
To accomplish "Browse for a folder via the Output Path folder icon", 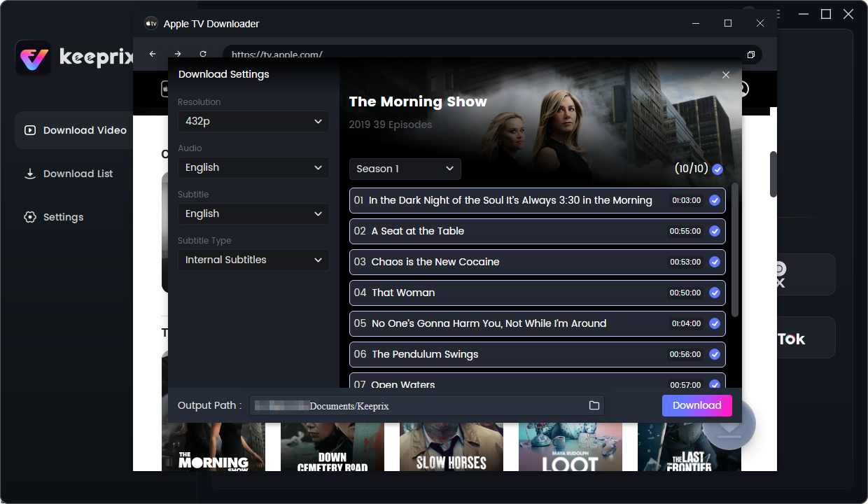I will point(594,405).
